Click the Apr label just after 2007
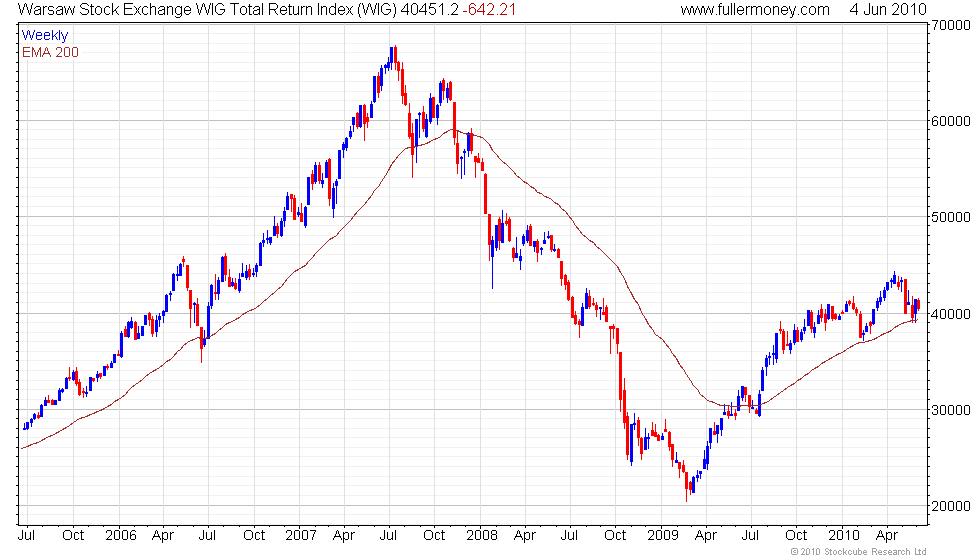 coord(344,536)
